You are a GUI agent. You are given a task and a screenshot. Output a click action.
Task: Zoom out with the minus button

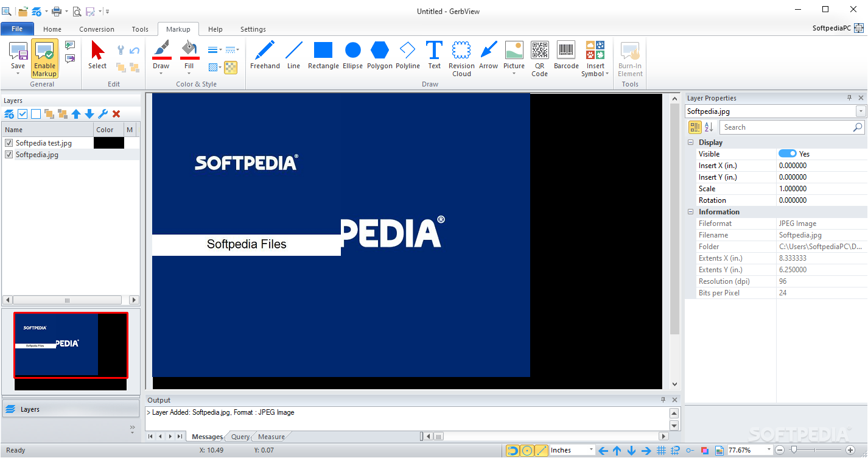click(780, 451)
